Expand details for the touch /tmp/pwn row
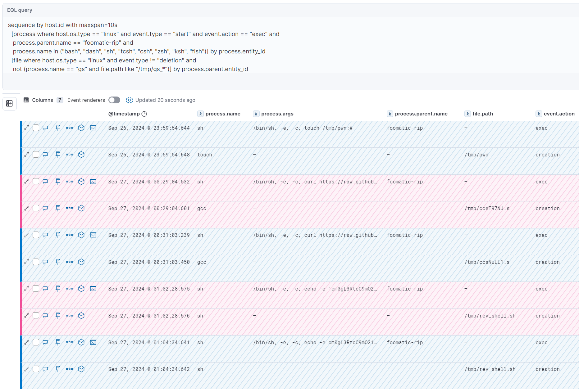This screenshot has width=579, height=392. pyautogui.click(x=27, y=155)
